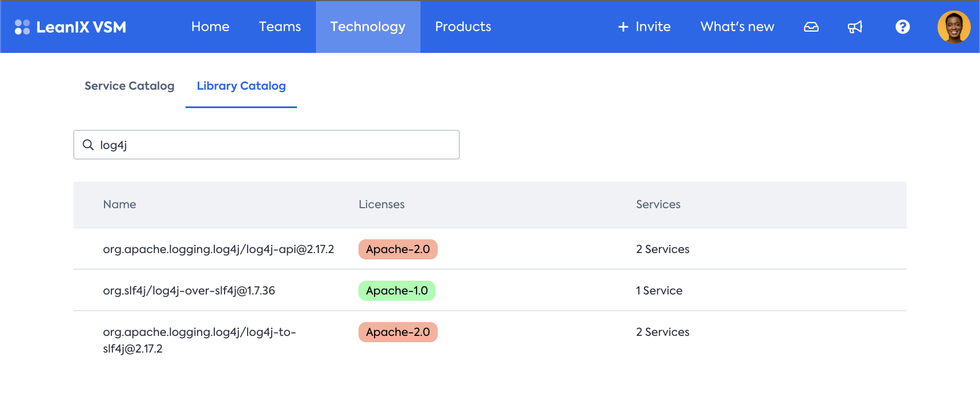Navigate to the Products menu

coord(463,27)
